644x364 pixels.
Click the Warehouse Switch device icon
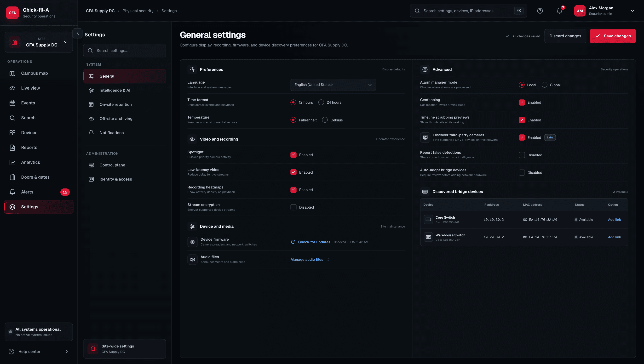coord(428,237)
